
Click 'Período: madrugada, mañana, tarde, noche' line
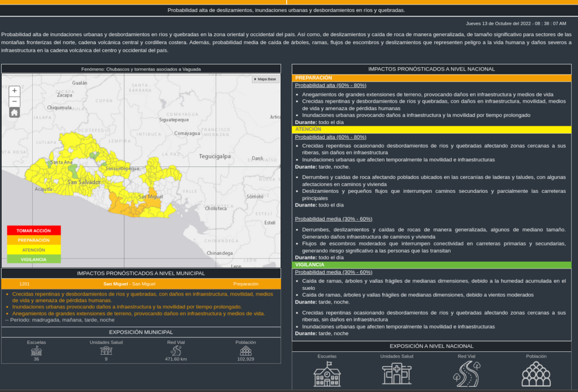pyautogui.click(x=60, y=320)
